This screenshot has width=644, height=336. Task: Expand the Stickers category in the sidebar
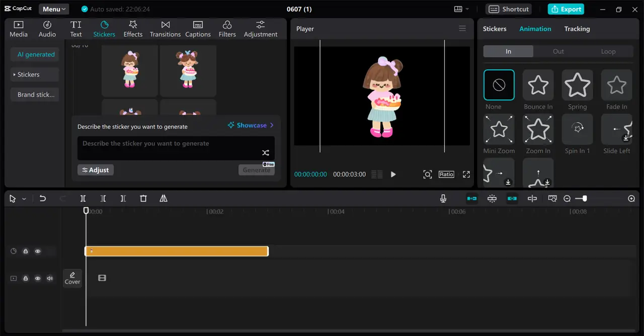(34, 74)
